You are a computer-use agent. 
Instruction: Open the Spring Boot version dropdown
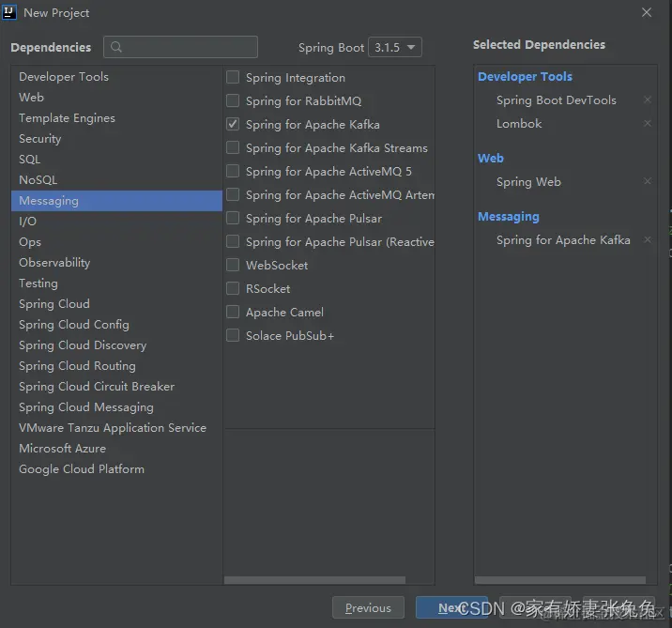[x=395, y=47]
